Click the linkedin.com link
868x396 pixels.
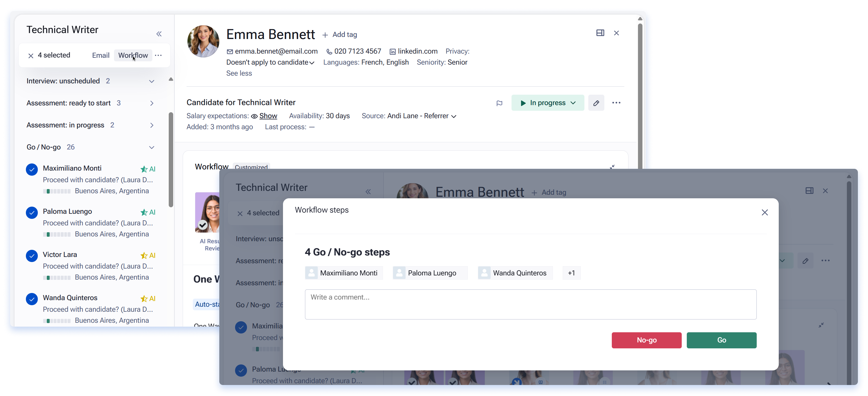click(417, 51)
